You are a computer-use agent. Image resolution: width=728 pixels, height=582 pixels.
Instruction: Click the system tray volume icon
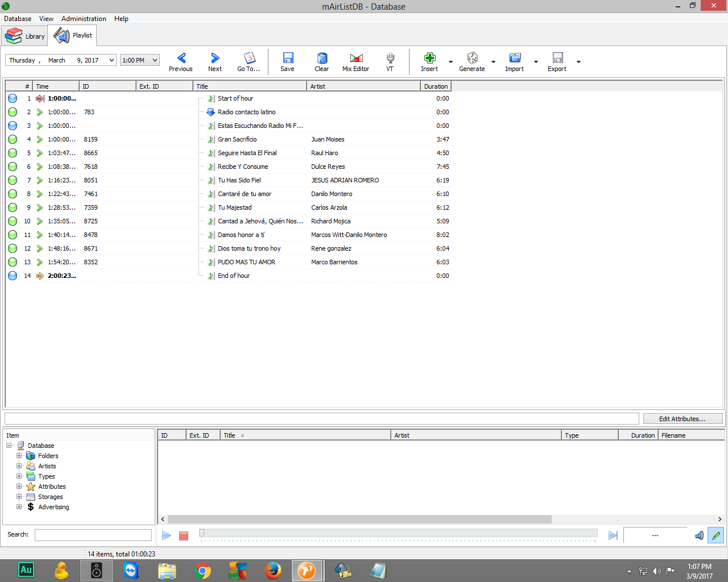(x=657, y=571)
